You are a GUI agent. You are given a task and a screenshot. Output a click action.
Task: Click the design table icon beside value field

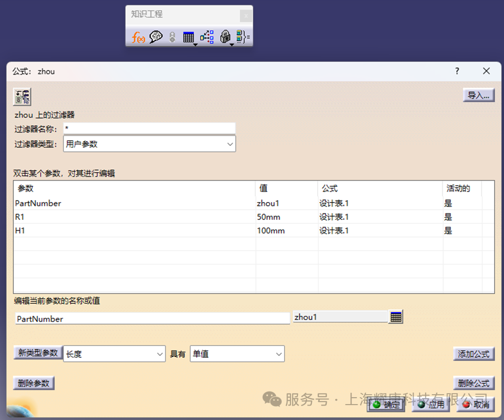[x=396, y=317]
